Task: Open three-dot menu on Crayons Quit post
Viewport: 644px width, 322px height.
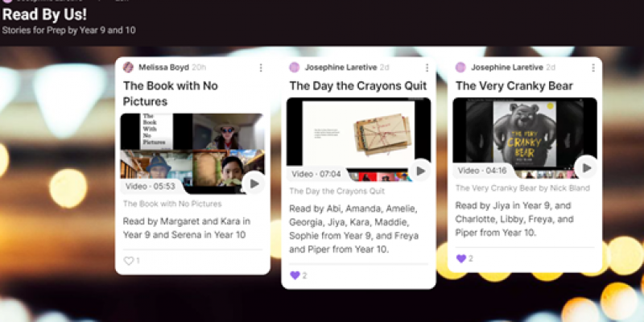Action: tap(427, 68)
